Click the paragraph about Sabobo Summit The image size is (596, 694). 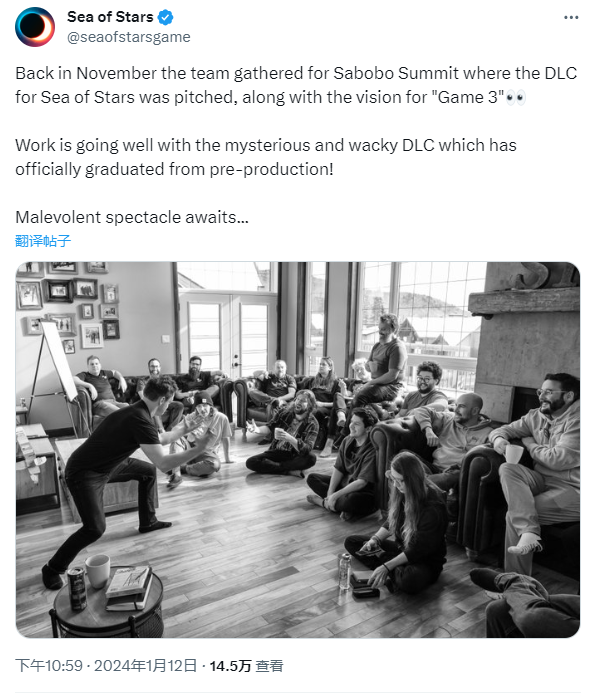point(296,85)
